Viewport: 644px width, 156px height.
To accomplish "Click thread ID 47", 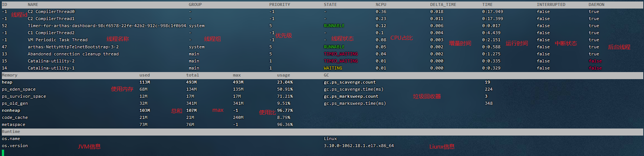I will [x=4, y=47].
